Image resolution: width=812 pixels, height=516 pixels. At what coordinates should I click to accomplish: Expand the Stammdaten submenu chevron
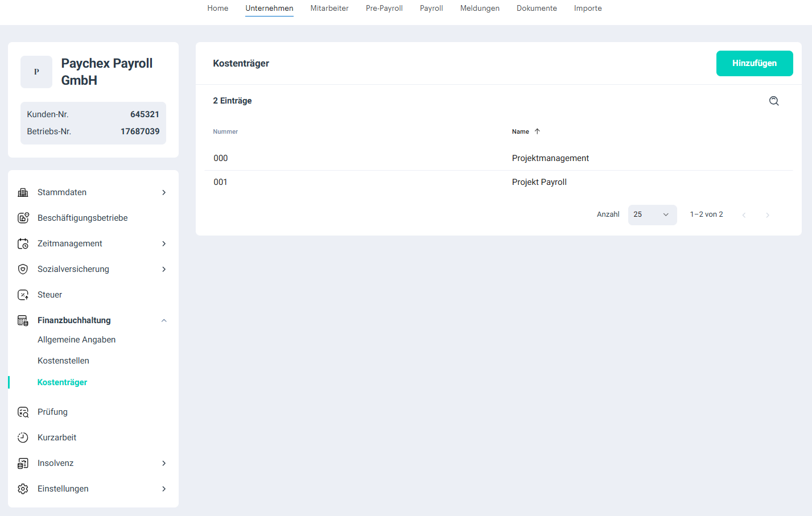click(164, 192)
